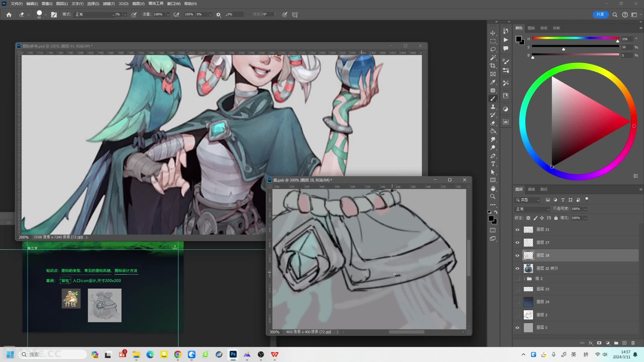The image size is (644, 362).
Task: Open the History panel icon
Action: (506, 31)
